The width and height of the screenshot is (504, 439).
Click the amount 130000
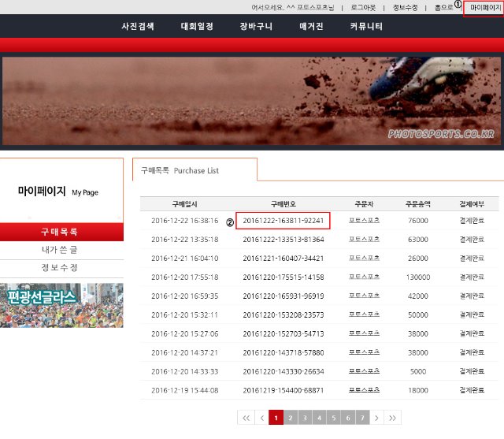click(x=418, y=277)
